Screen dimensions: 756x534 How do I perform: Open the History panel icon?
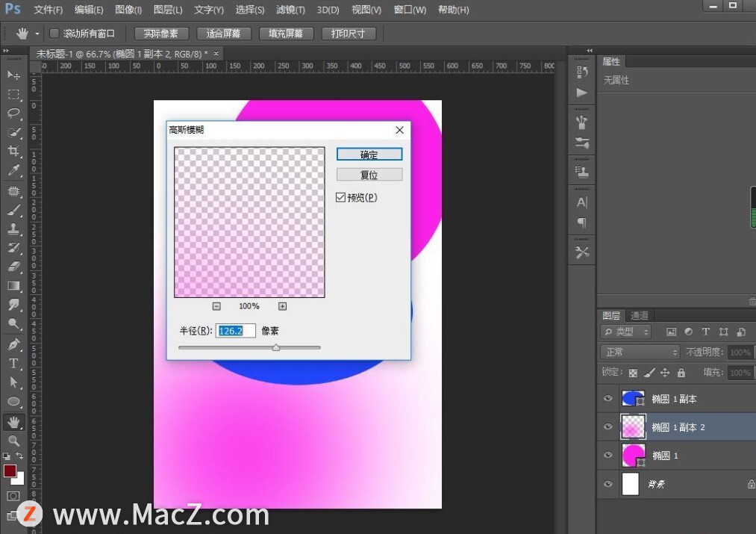click(582, 72)
